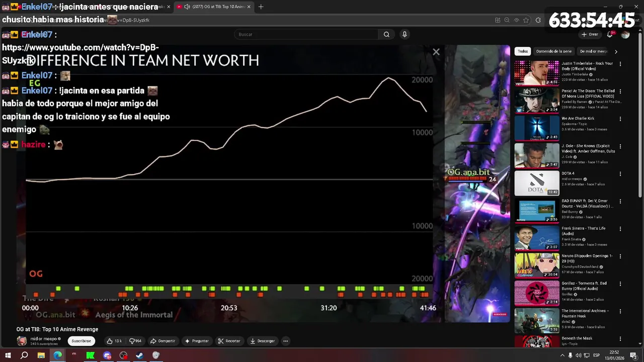Show hidden system tray icons chevron
This screenshot has width=644, height=362.
(x=562, y=355)
